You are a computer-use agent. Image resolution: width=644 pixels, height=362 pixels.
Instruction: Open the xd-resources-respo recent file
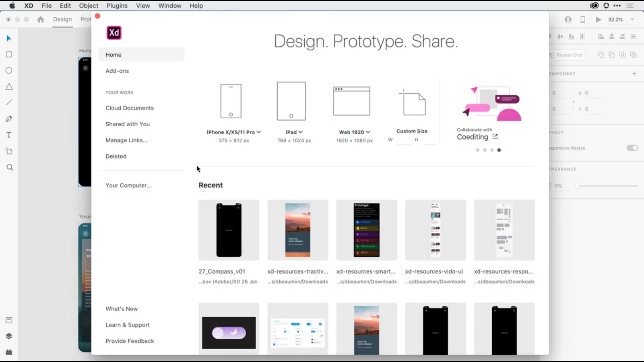click(x=504, y=230)
